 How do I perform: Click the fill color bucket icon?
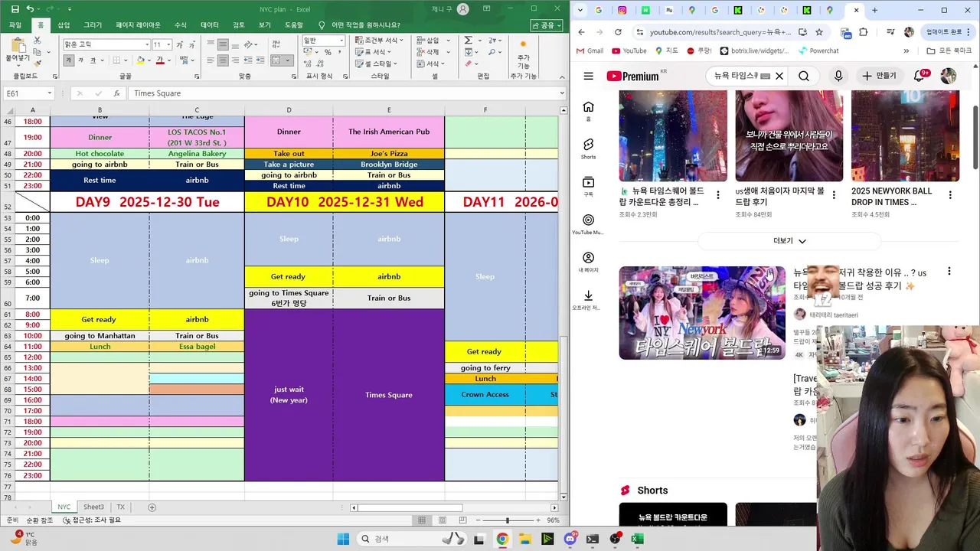(141, 60)
